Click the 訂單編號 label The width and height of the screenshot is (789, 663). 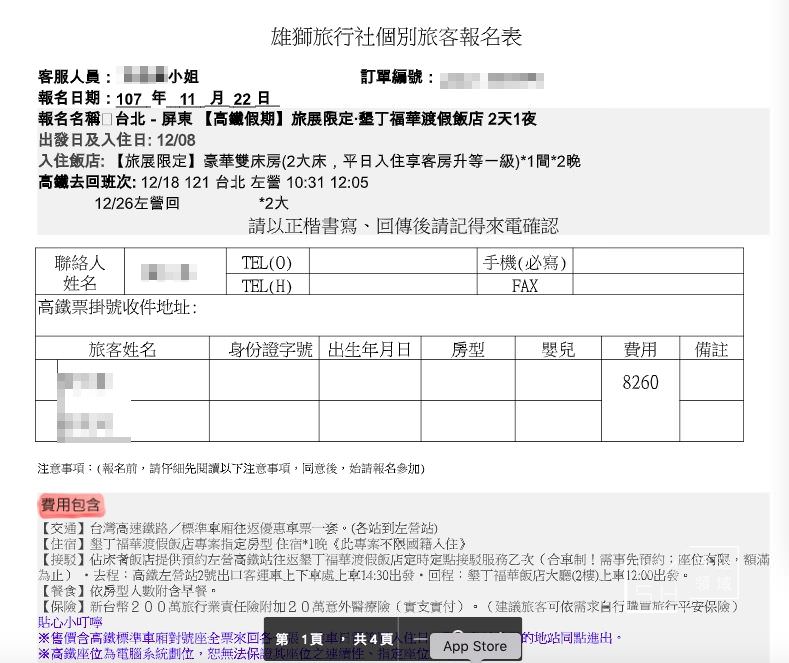397,77
